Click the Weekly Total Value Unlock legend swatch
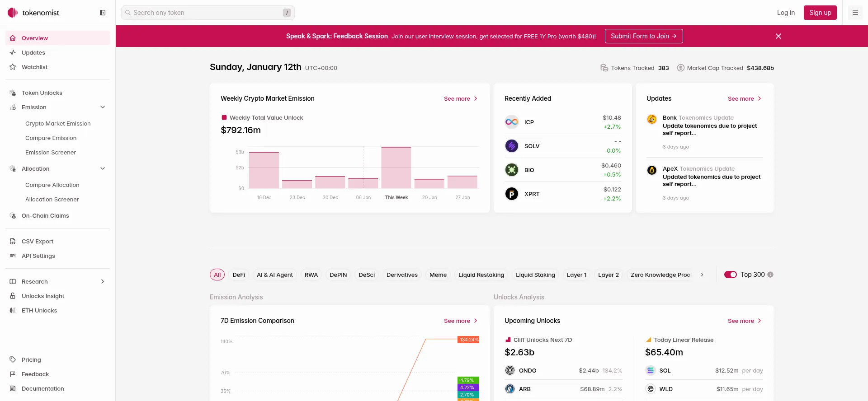This screenshot has width=868, height=401. [x=224, y=117]
